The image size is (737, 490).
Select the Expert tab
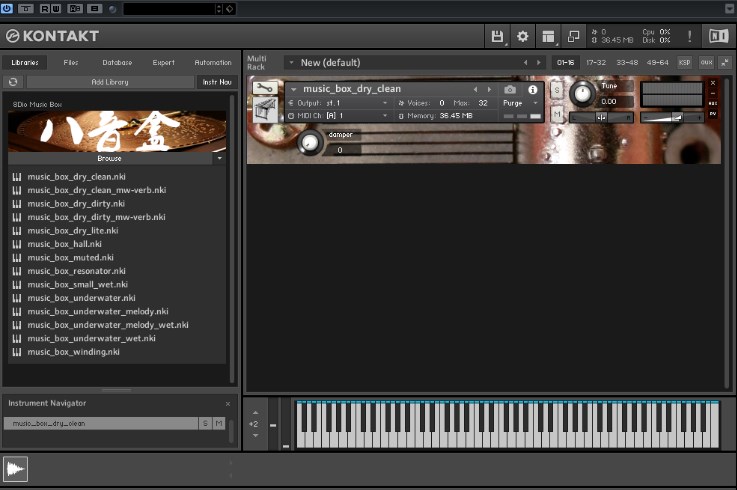coord(163,63)
